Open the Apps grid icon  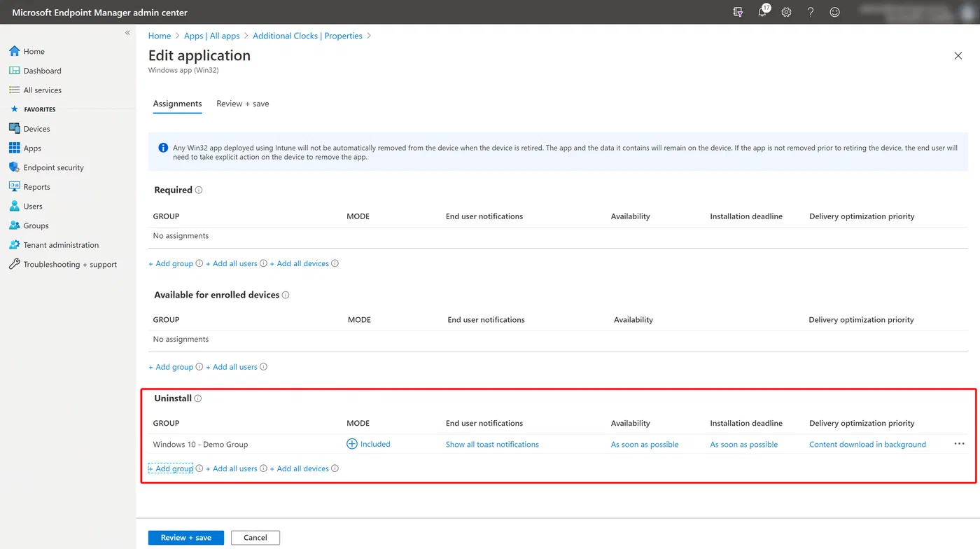click(x=14, y=148)
